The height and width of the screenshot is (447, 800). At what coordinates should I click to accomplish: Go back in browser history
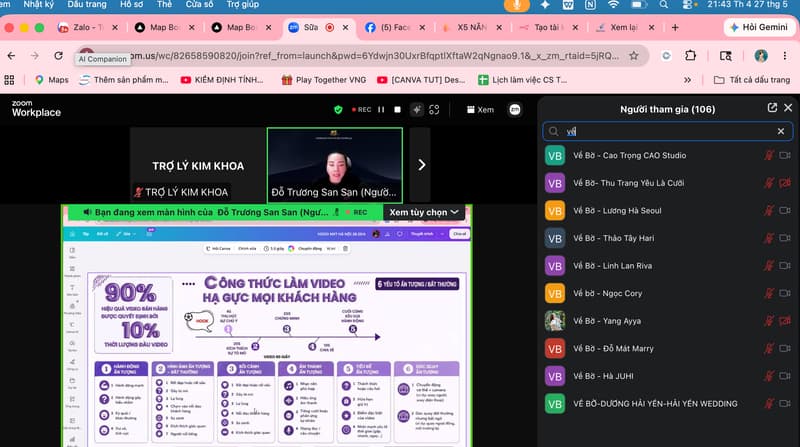[x=11, y=56]
